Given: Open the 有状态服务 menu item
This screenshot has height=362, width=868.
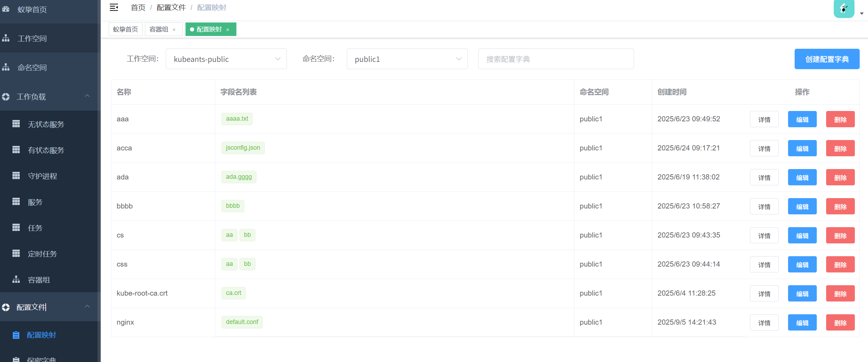Looking at the screenshot, I should click(46, 150).
